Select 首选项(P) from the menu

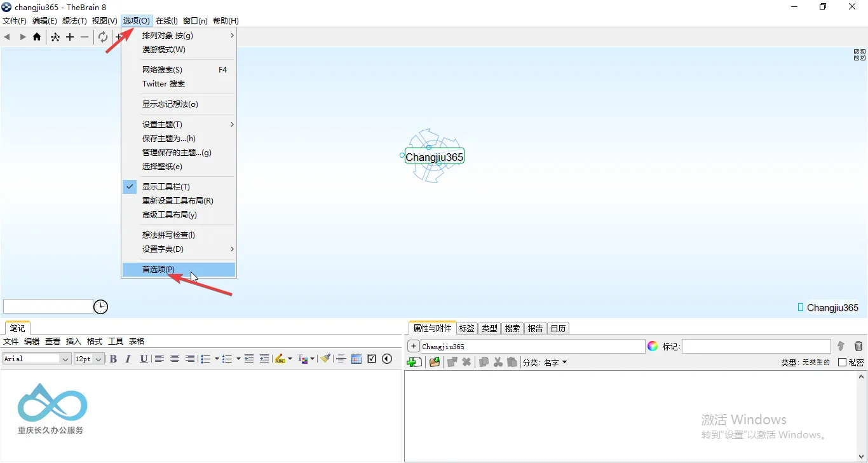pyautogui.click(x=179, y=270)
